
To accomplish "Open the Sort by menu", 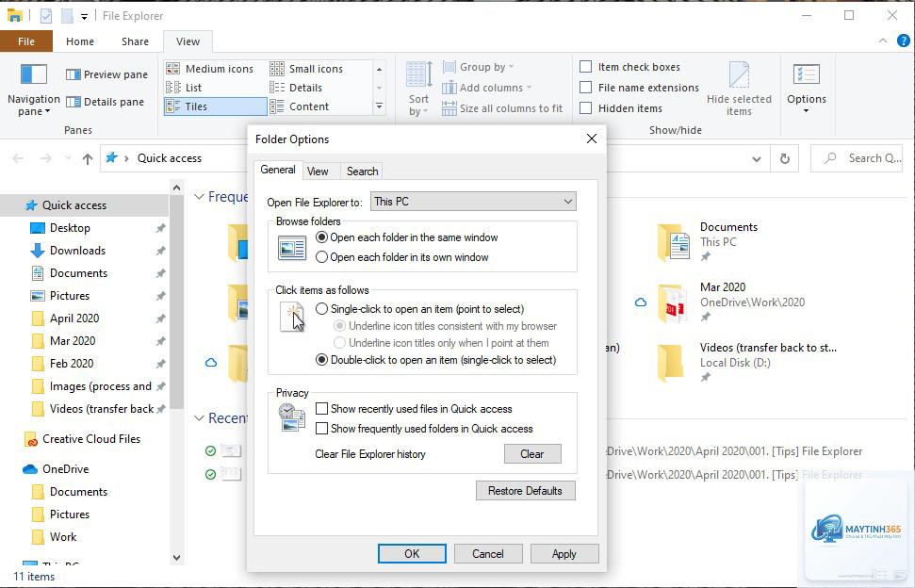I will coord(418,90).
